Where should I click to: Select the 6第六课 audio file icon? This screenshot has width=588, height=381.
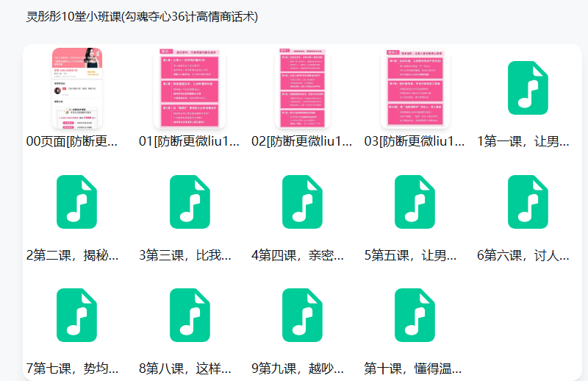tap(528, 202)
